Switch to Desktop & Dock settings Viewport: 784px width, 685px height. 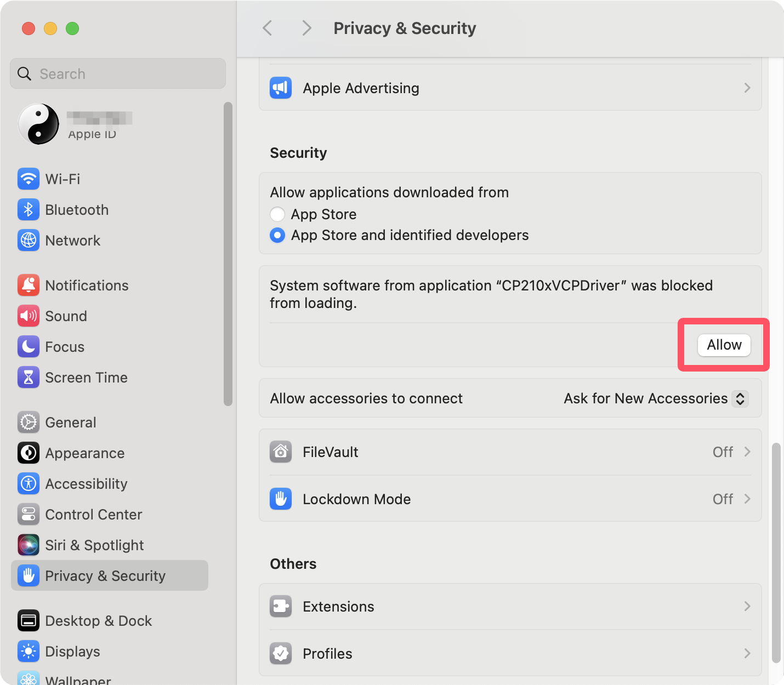[98, 621]
